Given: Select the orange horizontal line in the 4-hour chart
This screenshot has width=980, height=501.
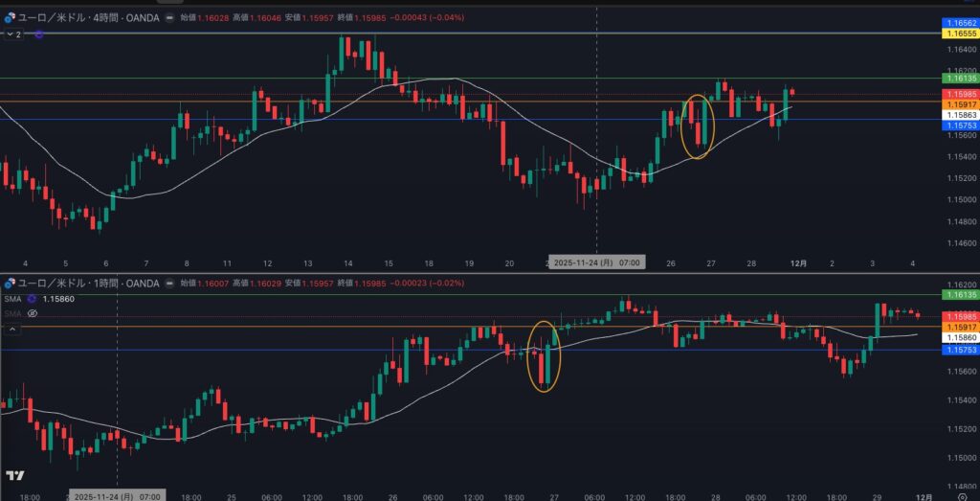Looking at the screenshot, I should pyautogui.click(x=469, y=102).
